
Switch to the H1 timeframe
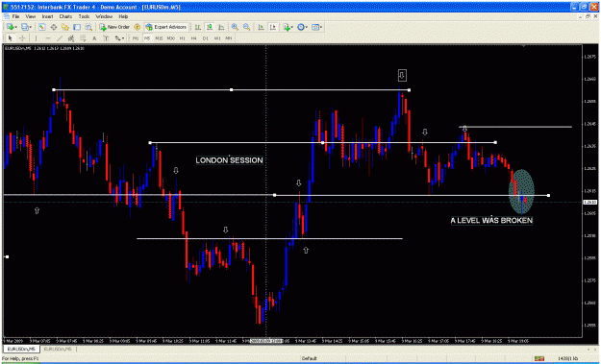(x=183, y=38)
